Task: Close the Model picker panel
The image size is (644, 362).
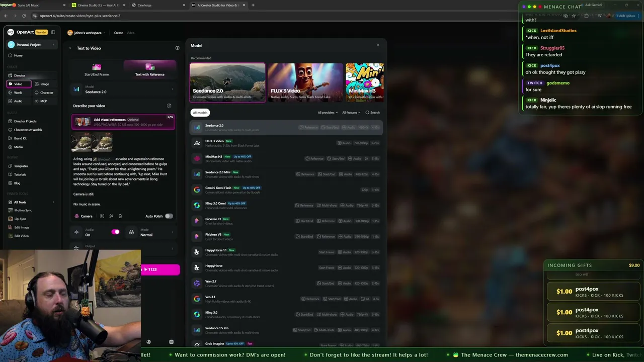Action: (x=378, y=45)
